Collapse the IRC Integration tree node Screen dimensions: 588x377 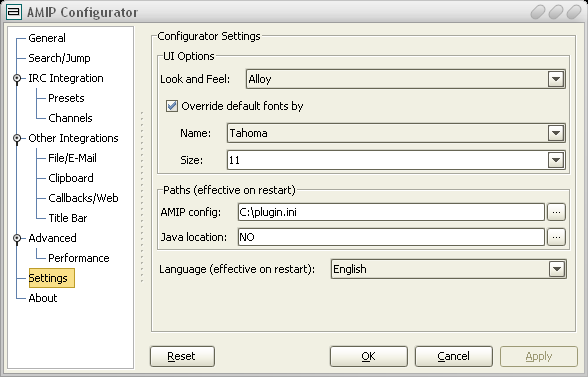tap(17, 78)
